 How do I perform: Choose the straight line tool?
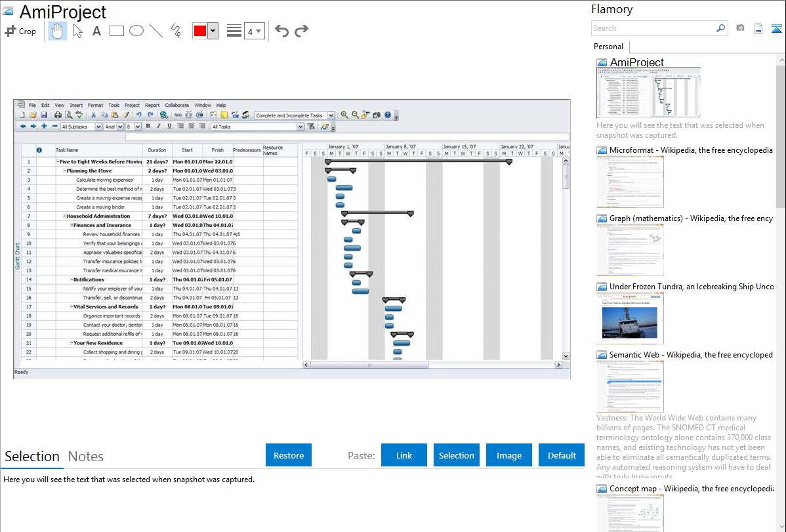pyautogui.click(x=156, y=31)
